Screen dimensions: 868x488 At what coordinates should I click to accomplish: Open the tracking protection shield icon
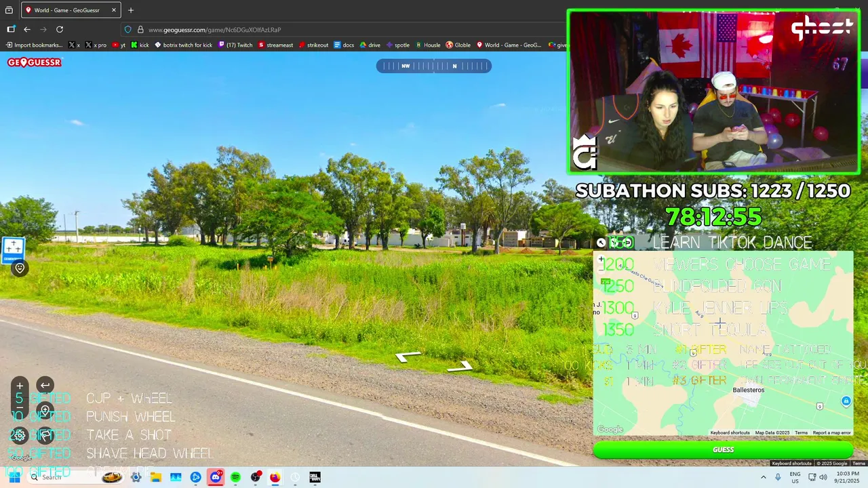click(x=127, y=30)
